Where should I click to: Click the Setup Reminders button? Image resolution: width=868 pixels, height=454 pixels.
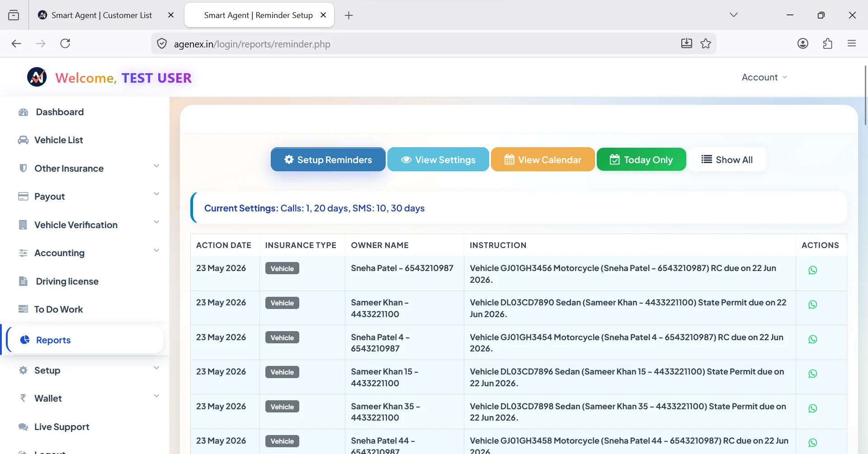pyautogui.click(x=328, y=159)
